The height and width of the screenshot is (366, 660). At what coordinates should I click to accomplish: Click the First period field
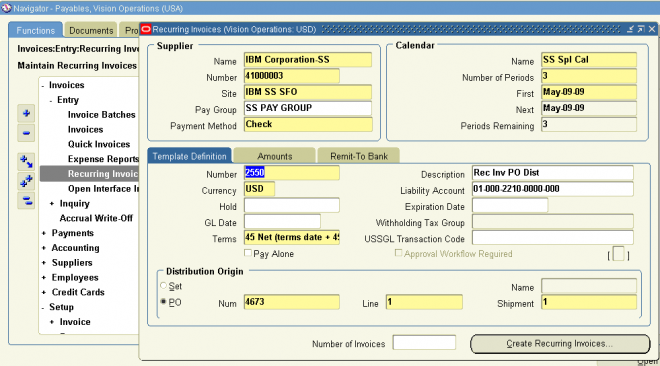589,92
